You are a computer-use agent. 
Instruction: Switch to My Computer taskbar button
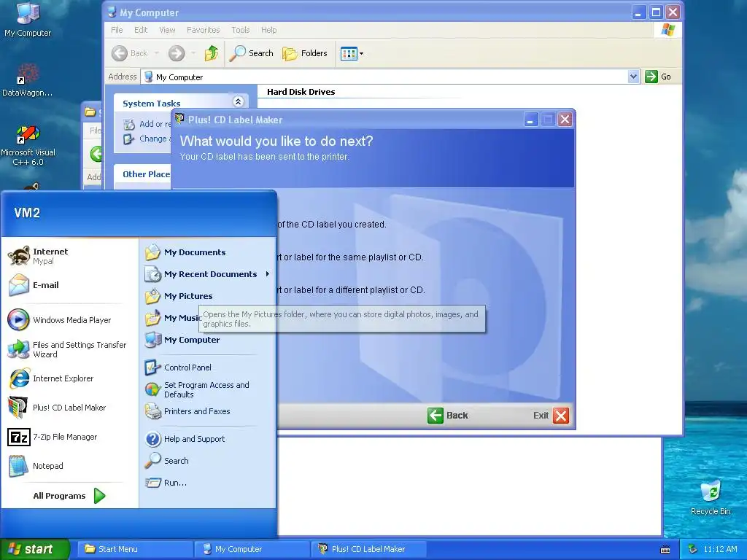click(252, 549)
